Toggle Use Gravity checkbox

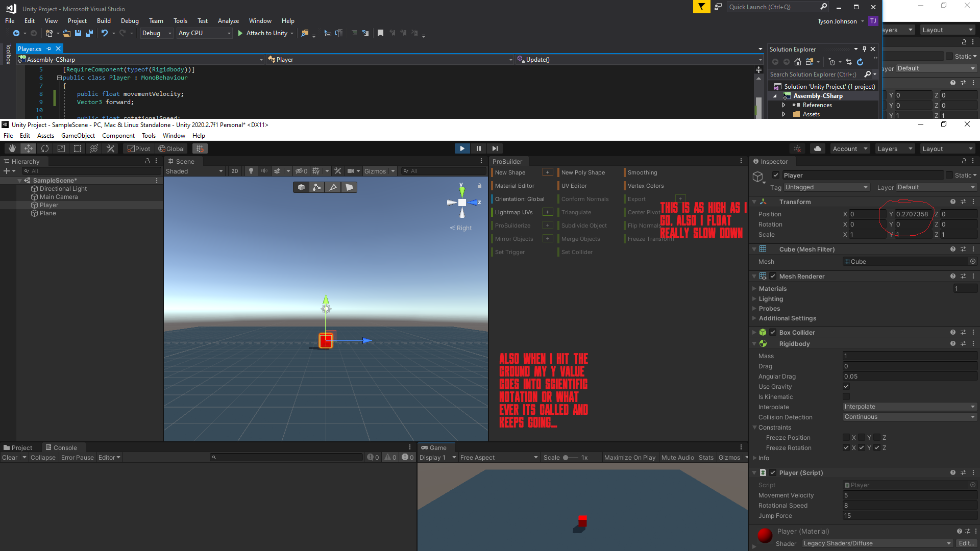[846, 386]
